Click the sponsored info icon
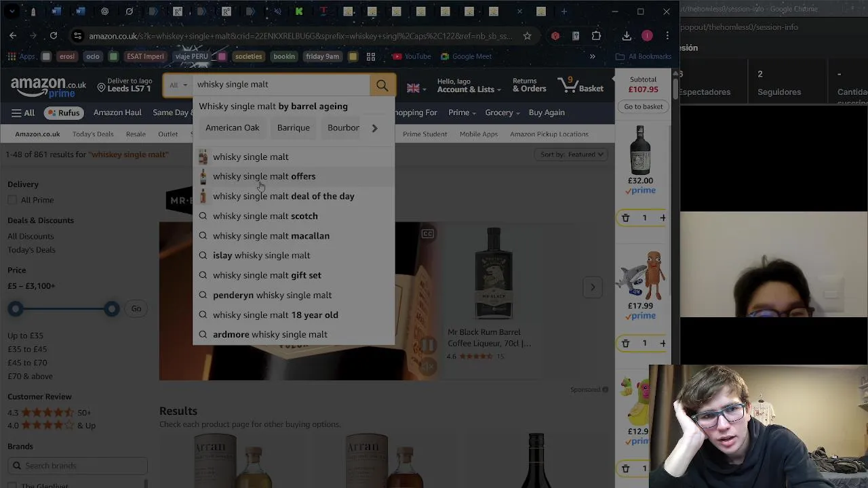Image resolution: width=868 pixels, height=488 pixels. pyautogui.click(x=605, y=390)
